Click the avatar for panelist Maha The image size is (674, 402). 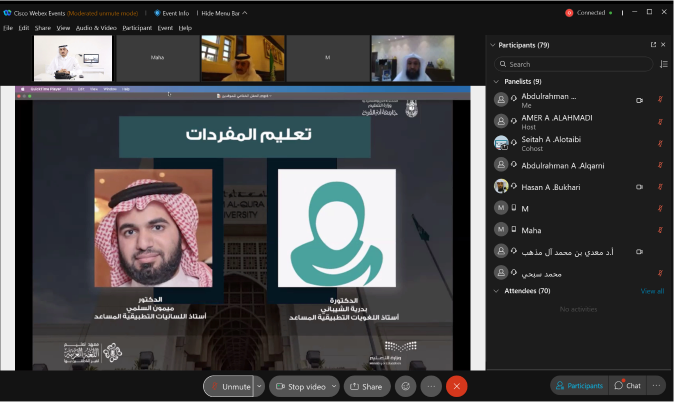pos(501,230)
